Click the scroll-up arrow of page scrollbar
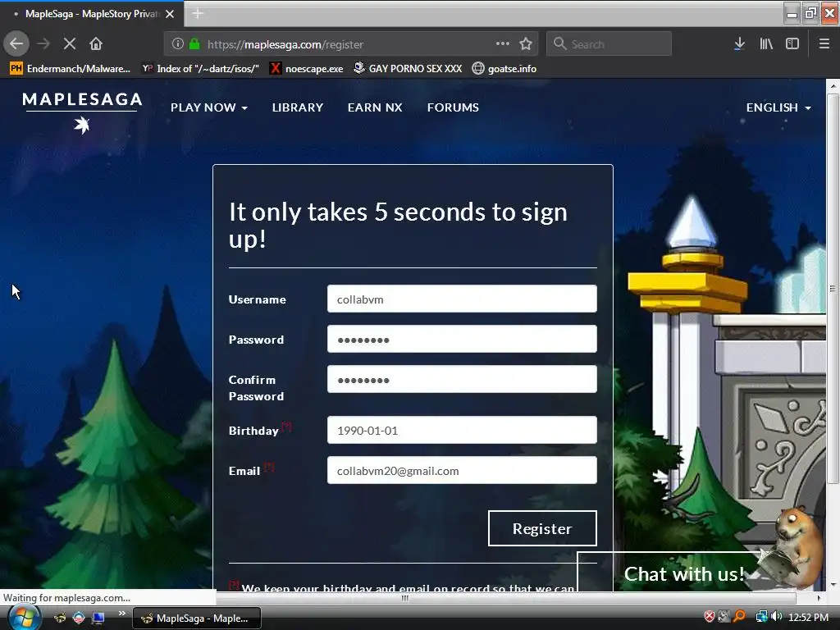 coord(833,85)
